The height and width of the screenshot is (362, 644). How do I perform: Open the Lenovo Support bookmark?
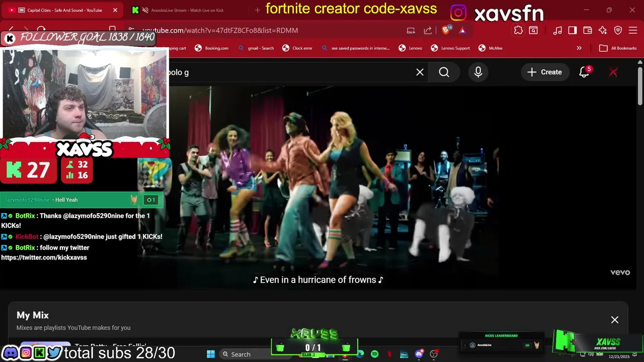[451, 48]
